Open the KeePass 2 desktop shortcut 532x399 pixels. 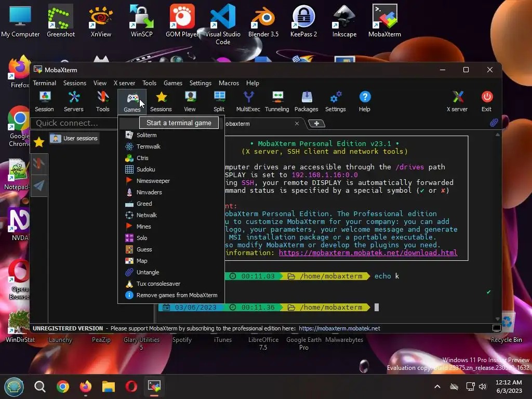click(x=303, y=20)
